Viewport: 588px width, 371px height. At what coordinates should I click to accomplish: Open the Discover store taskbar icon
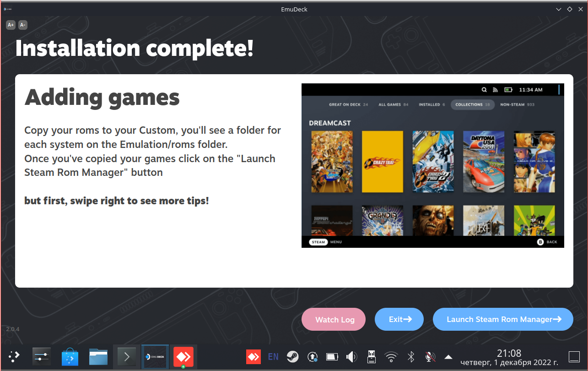tap(70, 356)
